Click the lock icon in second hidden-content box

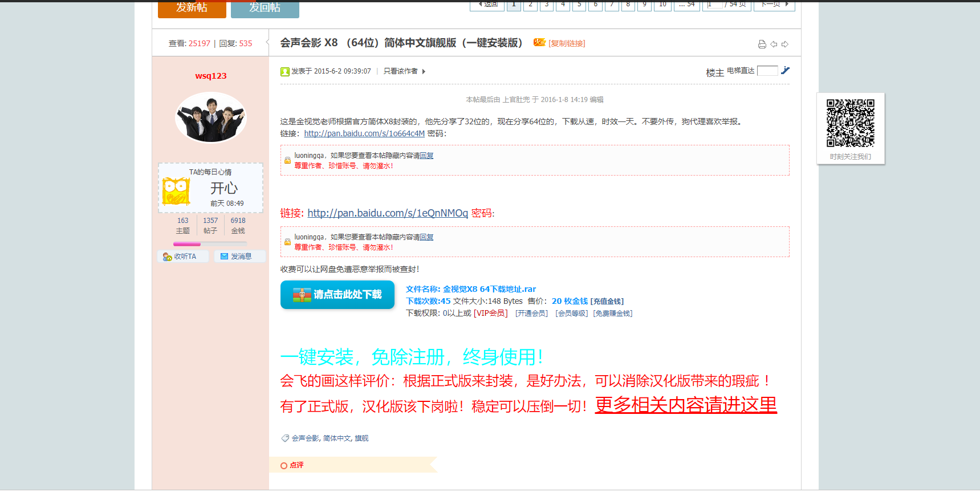pyautogui.click(x=287, y=242)
